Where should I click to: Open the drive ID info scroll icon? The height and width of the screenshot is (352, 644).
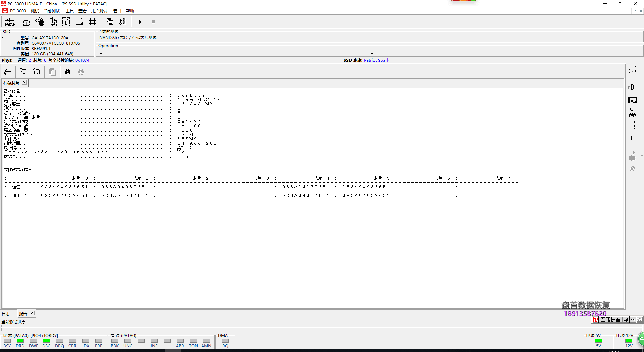click(x=26, y=22)
